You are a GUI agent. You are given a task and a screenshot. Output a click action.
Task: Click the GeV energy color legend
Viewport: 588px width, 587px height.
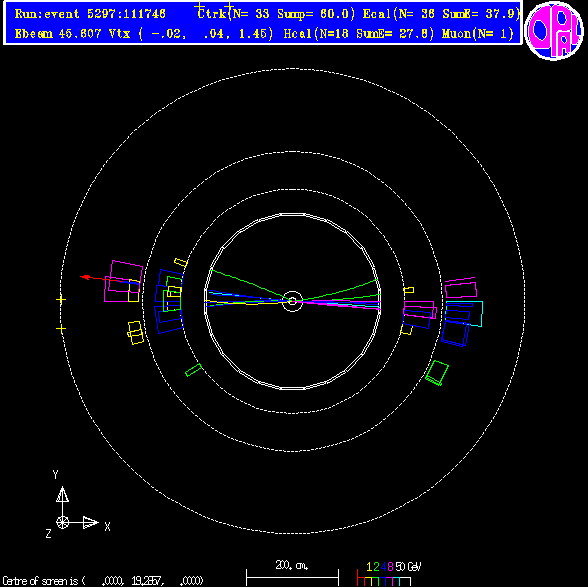coord(388,575)
